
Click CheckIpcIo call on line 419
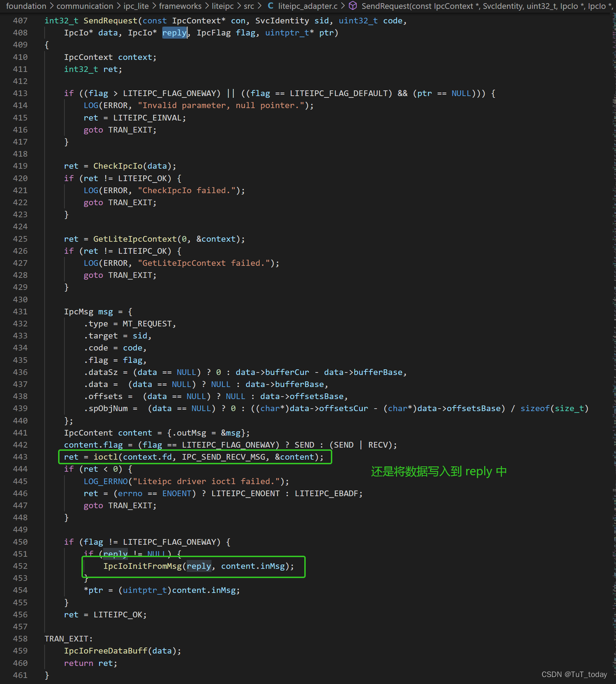click(x=118, y=166)
